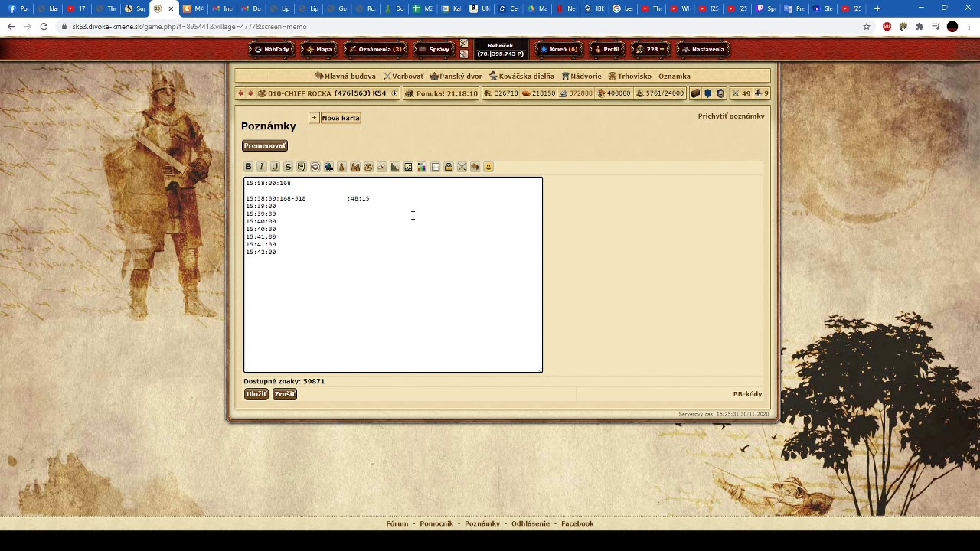980x551 pixels.
Task: Cancel editing with Zrušiť
Action: click(x=285, y=394)
